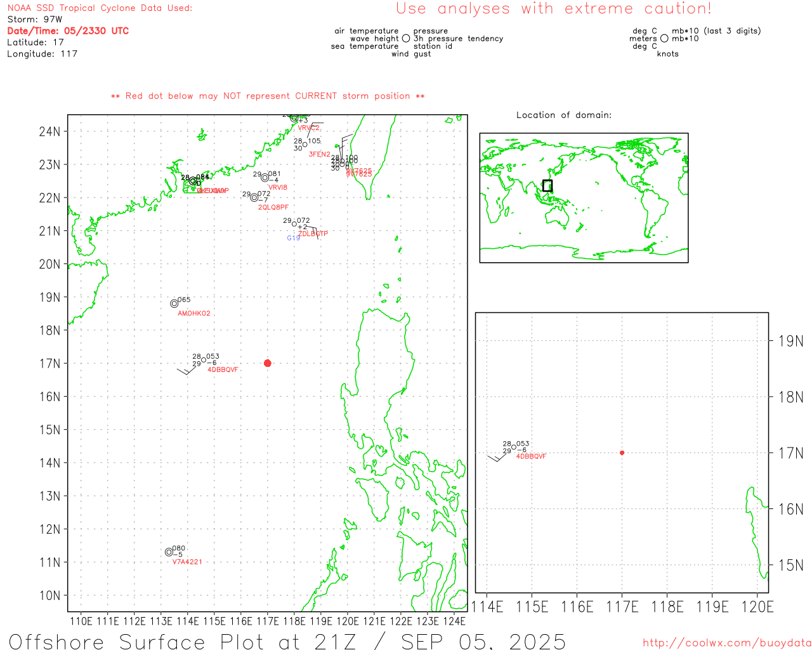812x650 pixels.
Task: Click the 080 pressure value near V7A4221
Action: pos(179,548)
